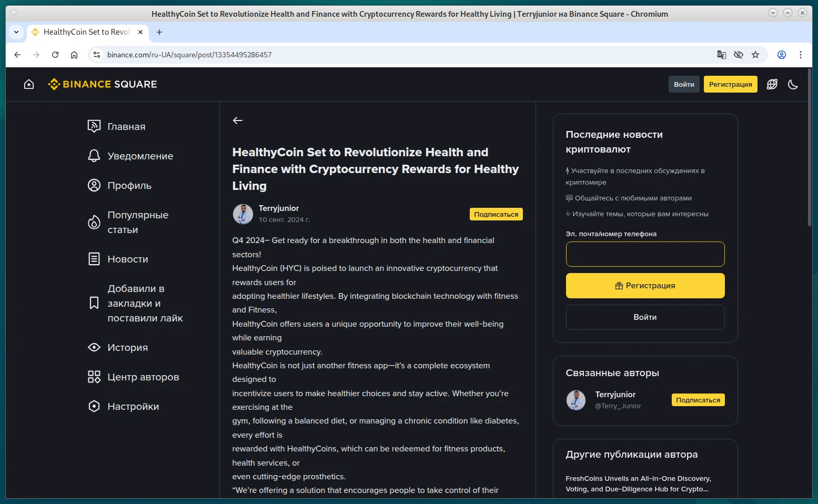Open История in sidebar
This screenshot has height=504, width=818.
(x=127, y=348)
